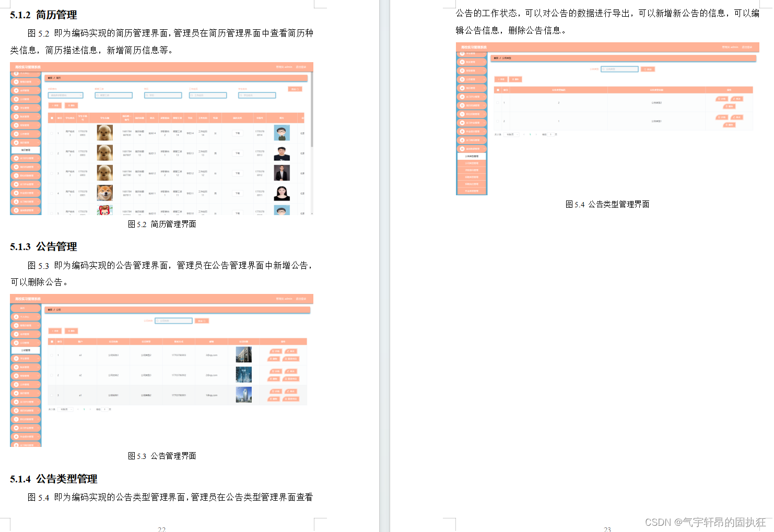This screenshot has width=774, height=532.
Task: Click the highlighted 公告类型管理 sidebar item in Figure 5.4
Action: (472, 156)
